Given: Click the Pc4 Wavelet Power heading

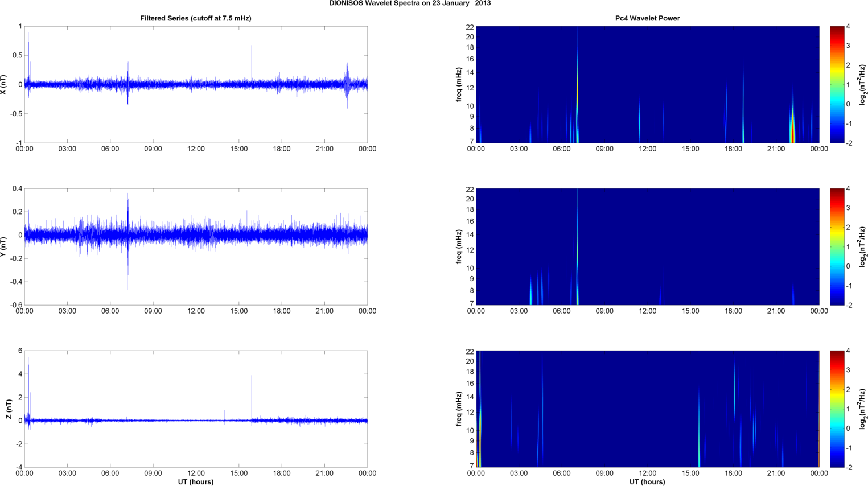Looking at the screenshot, I should click(x=647, y=18).
